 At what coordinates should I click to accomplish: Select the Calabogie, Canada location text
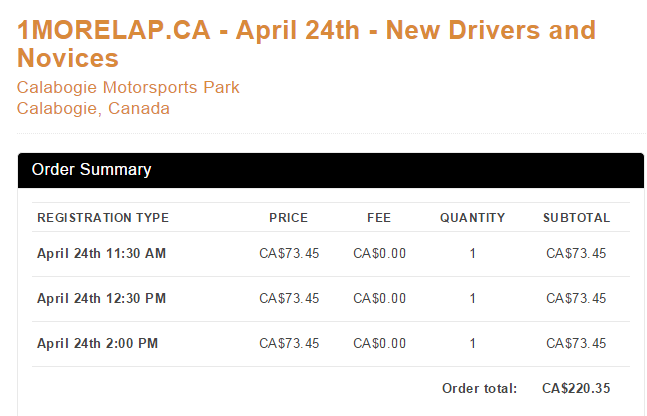pos(93,109)
